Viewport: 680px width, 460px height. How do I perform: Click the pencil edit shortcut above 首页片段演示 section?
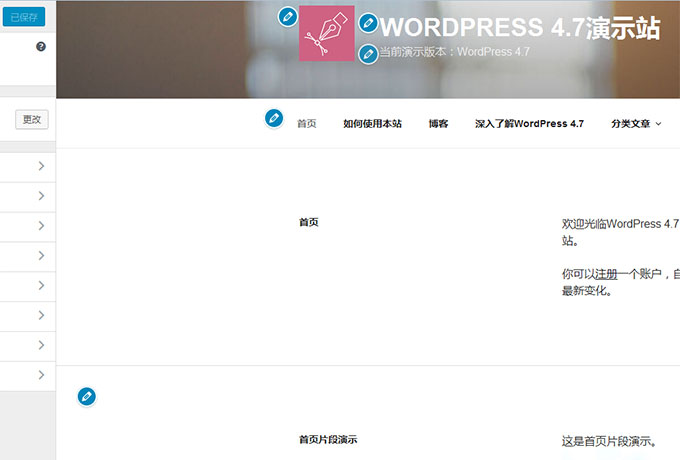tap(87, 396)
